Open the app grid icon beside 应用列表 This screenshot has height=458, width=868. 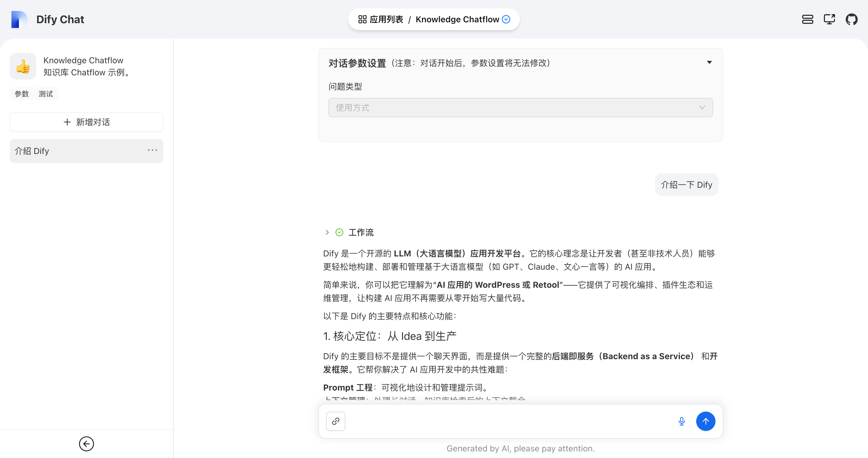[x=362, y=19]
